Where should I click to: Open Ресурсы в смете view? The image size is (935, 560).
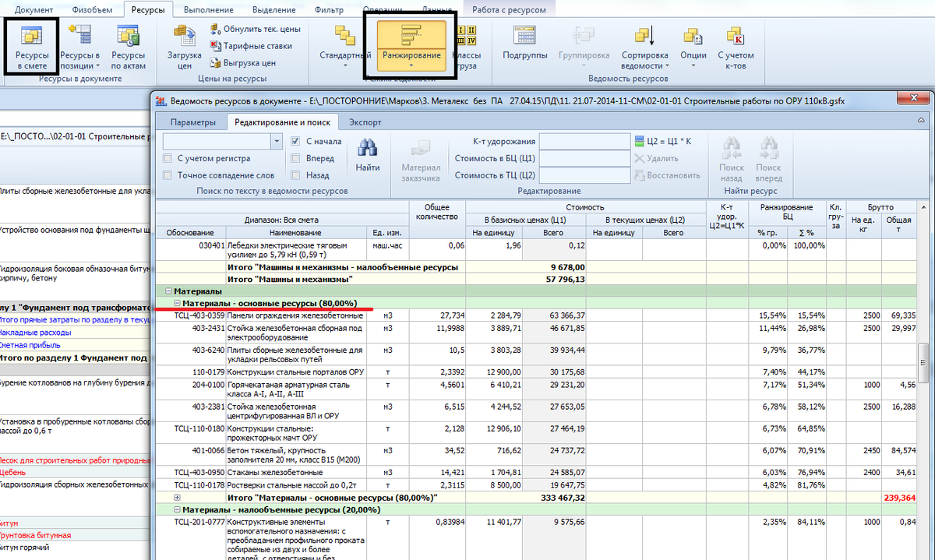pos(33,47)
